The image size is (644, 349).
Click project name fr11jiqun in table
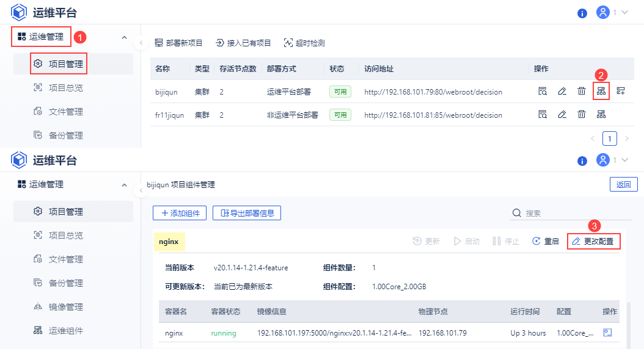170,115
